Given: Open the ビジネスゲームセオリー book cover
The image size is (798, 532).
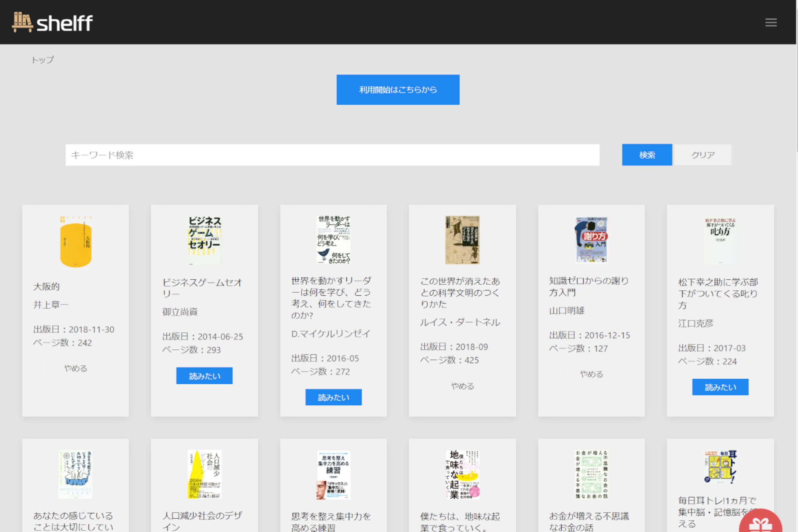Looking at the screenshot, I should 204,240.
